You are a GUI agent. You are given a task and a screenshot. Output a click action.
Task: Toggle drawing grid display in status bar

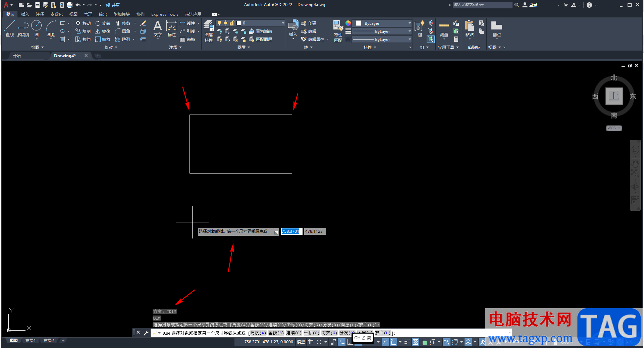click(311, 342)
